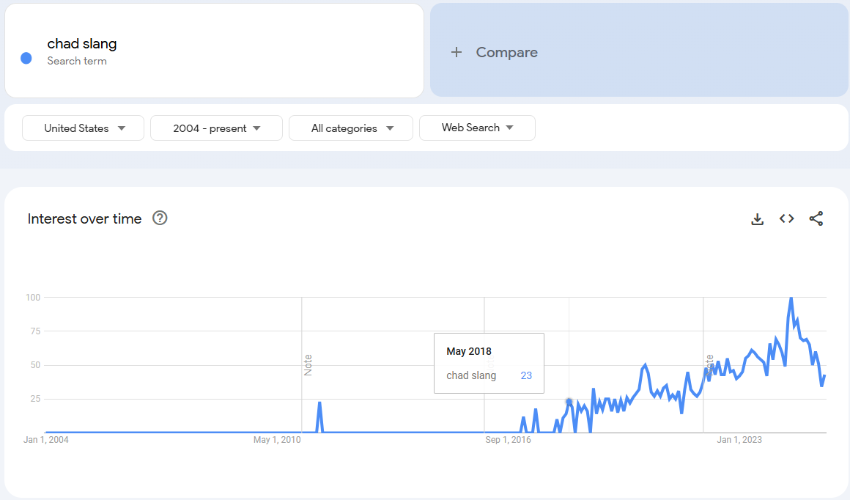
Task: Click the tooltip value 23
Action: pyautogui.click(x=526, y=375)
